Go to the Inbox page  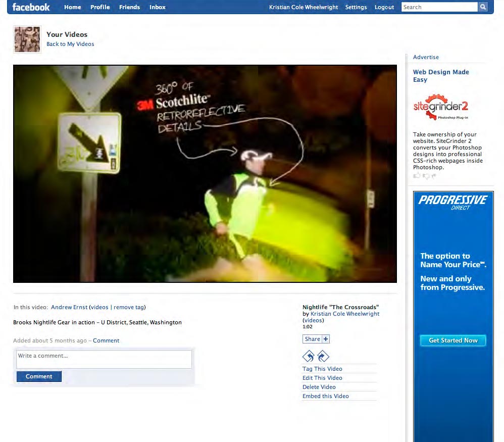click(158, 7)
